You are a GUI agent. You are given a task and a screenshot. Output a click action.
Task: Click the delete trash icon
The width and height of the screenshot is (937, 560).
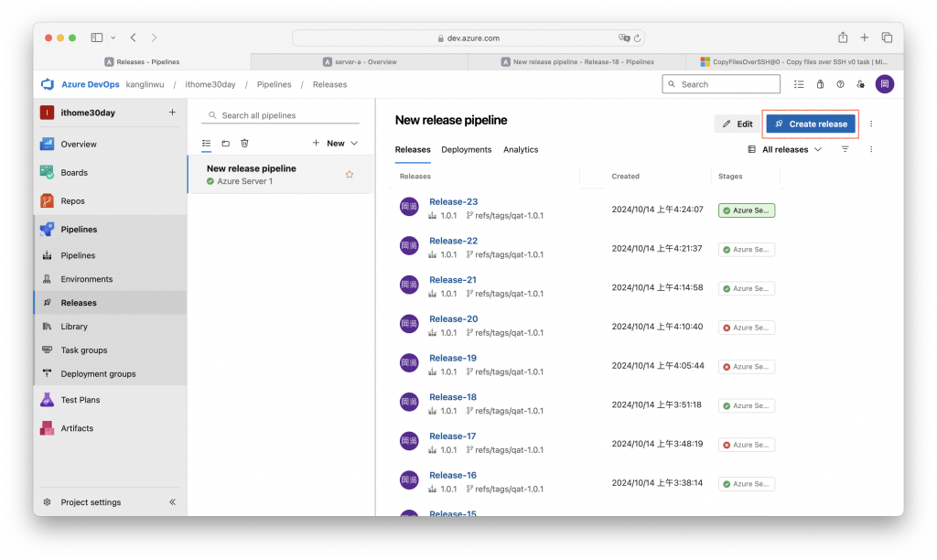point(244,144)
